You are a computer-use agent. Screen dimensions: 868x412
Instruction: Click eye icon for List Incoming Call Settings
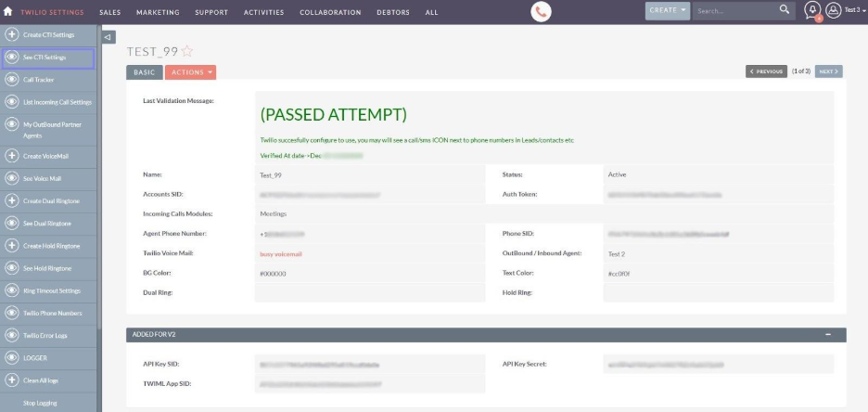[x=12, y=102]
